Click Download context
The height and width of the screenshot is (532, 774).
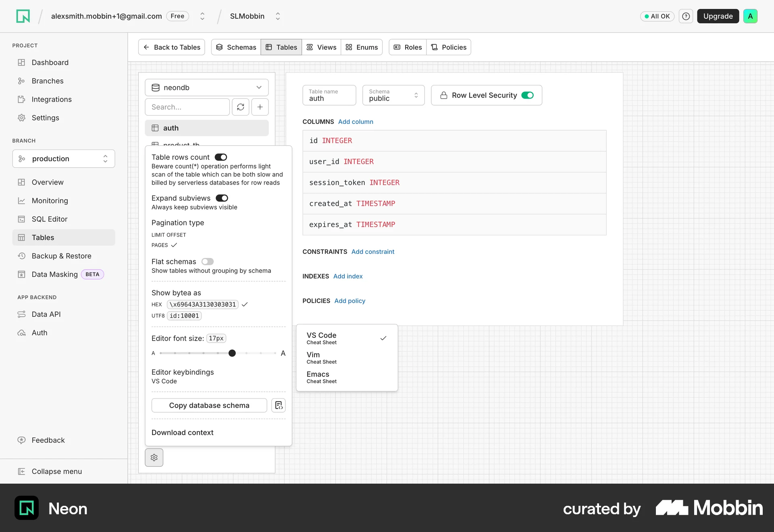183,432
